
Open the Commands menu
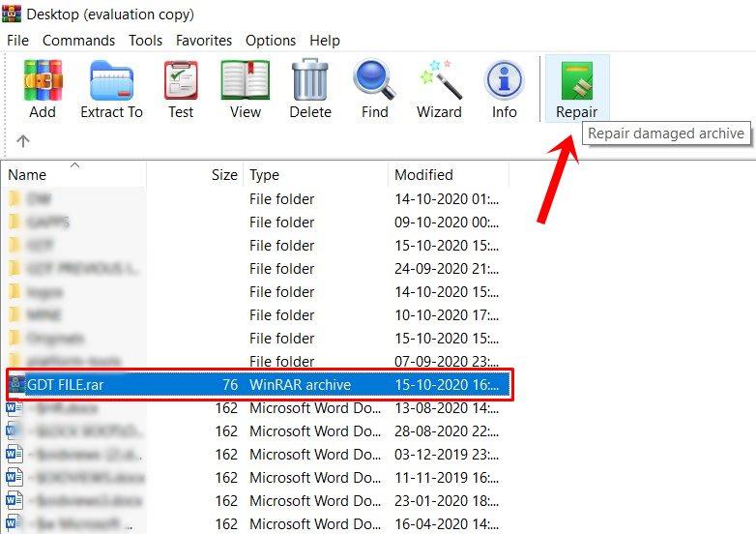coord(78,41)
